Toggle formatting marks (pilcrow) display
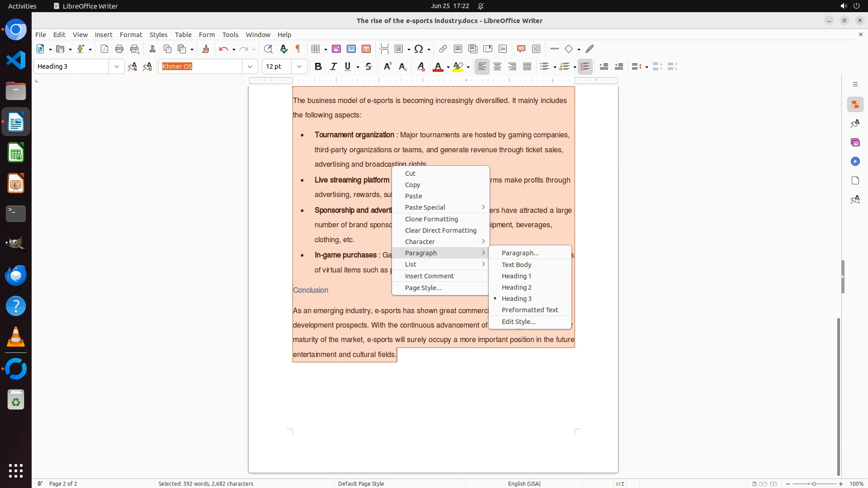 [x=298, y=49]
